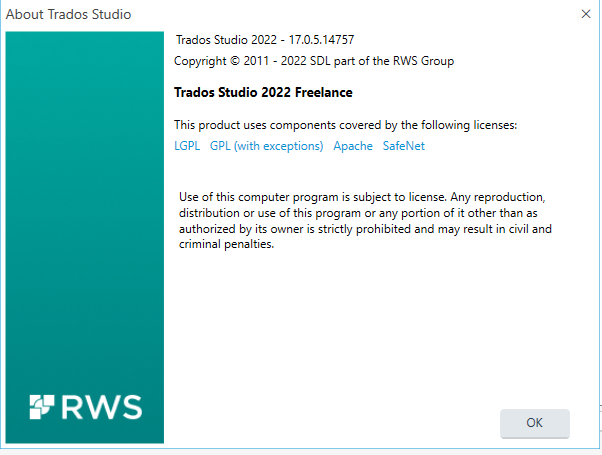Click the copyright line mentioning RWS Group
The height and width of the screenshot is (455, 602).
tap(314, 61)
